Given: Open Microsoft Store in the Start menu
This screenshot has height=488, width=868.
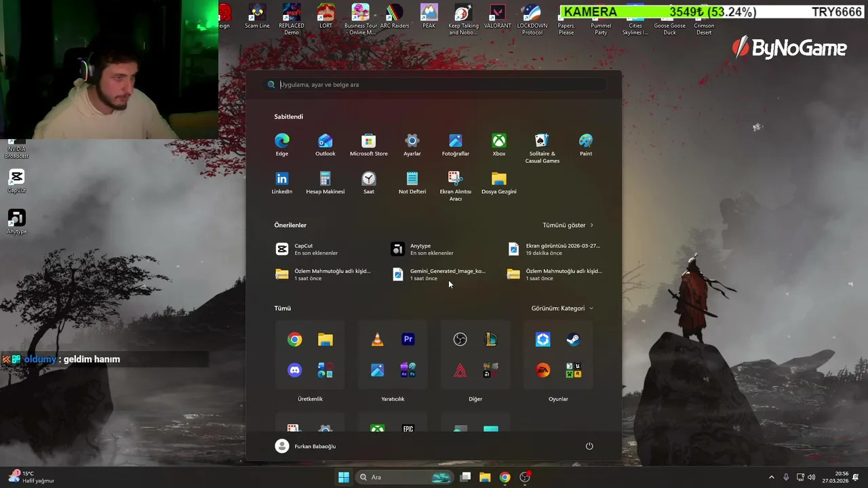Looking at the screenshot, I should coord(368,144).
